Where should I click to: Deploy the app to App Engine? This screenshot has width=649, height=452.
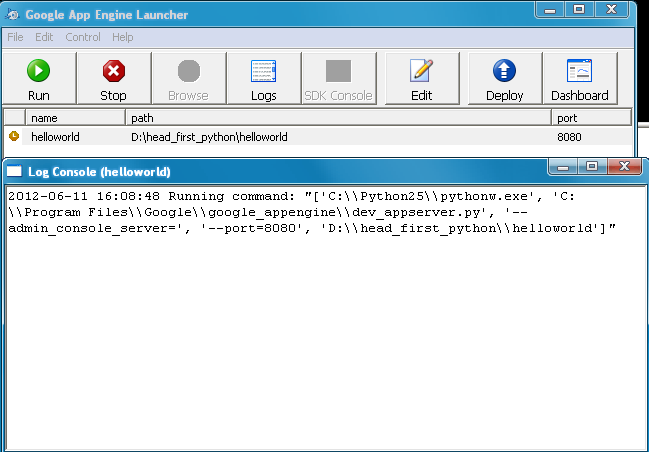pyautogui.click(x=505, y=78)
